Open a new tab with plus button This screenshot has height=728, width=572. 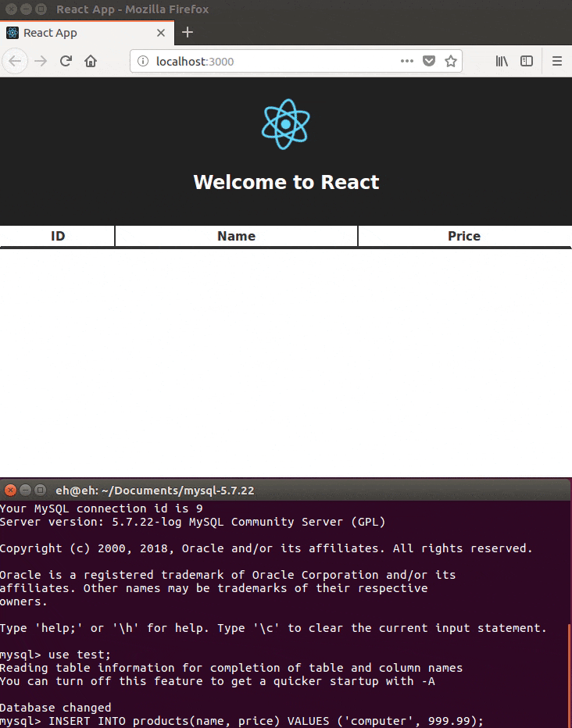(187, 32)
